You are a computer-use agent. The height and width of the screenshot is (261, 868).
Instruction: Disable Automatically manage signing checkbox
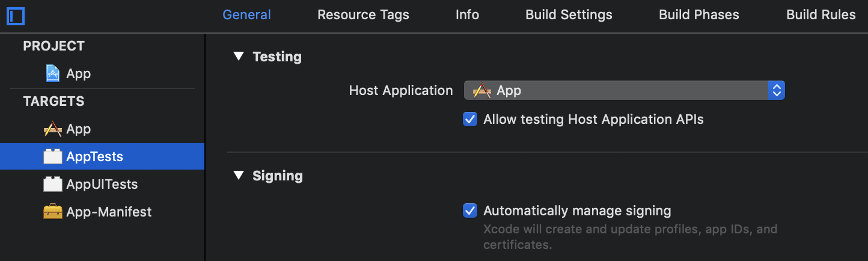pyautogui.click(x=470, y=210)
